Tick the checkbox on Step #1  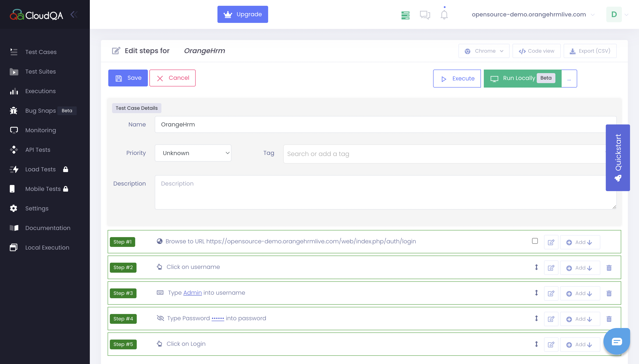pyautogui.click(x=535, y=241)
